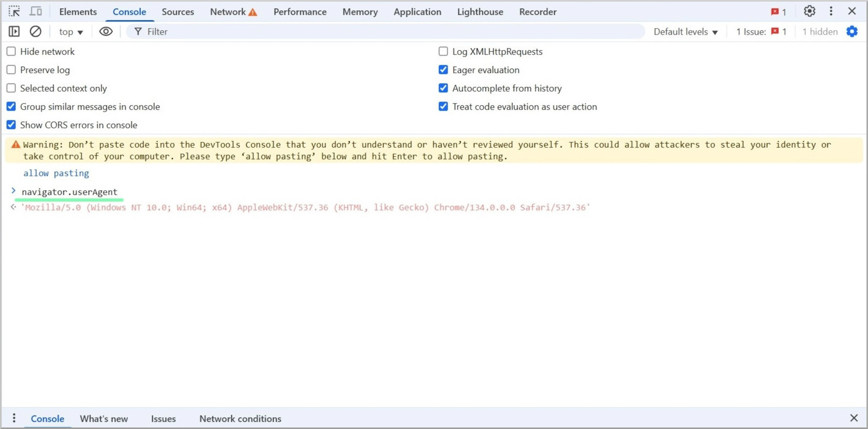Viewport: 868px width, 429px height.
Task: Enable Log XMLHttpRequests checkbox
Action: coord(443,51)
